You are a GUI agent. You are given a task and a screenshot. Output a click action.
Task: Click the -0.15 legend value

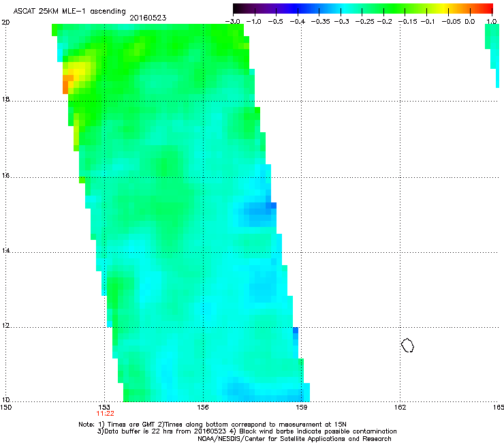click(407, 22)
